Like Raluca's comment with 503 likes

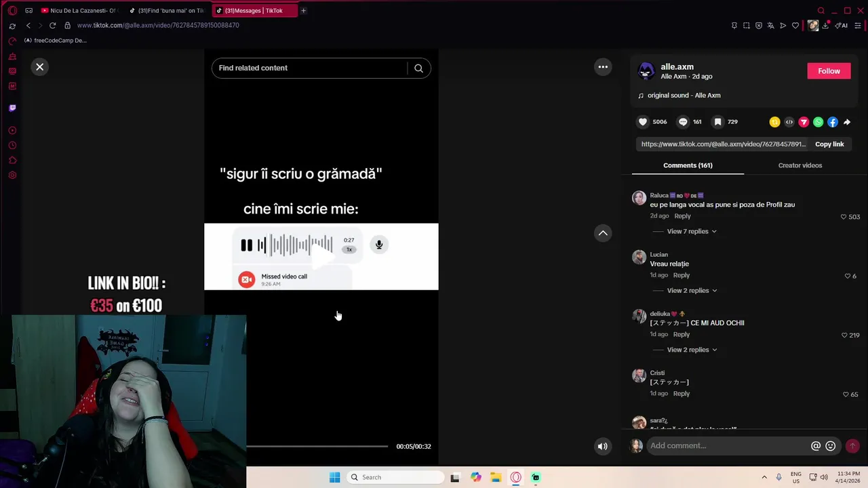pos(844,217)
